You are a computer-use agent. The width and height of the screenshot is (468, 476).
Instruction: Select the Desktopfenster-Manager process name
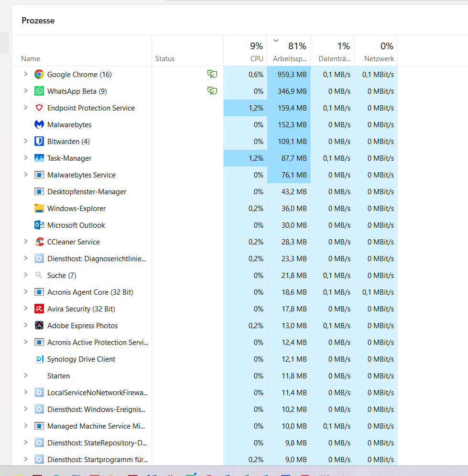point(87,192)
